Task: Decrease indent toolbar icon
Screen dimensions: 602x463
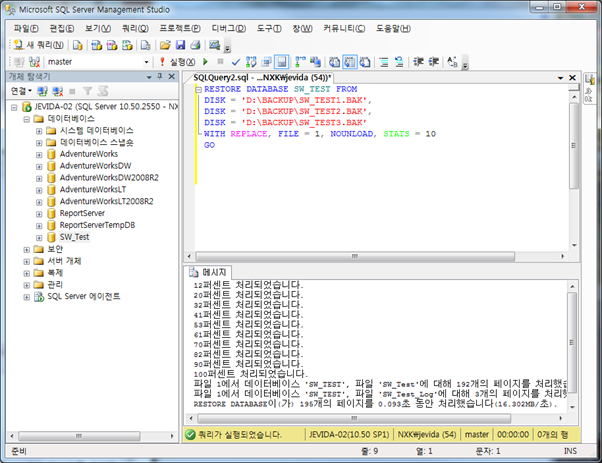Action: (418, 62)
